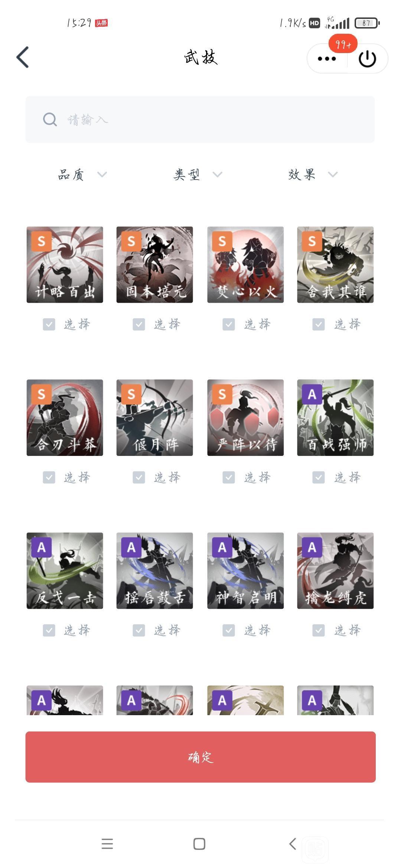Go back using the top-left arrow
This screenshot has height=868, width=401.
[x=23, y=57]
